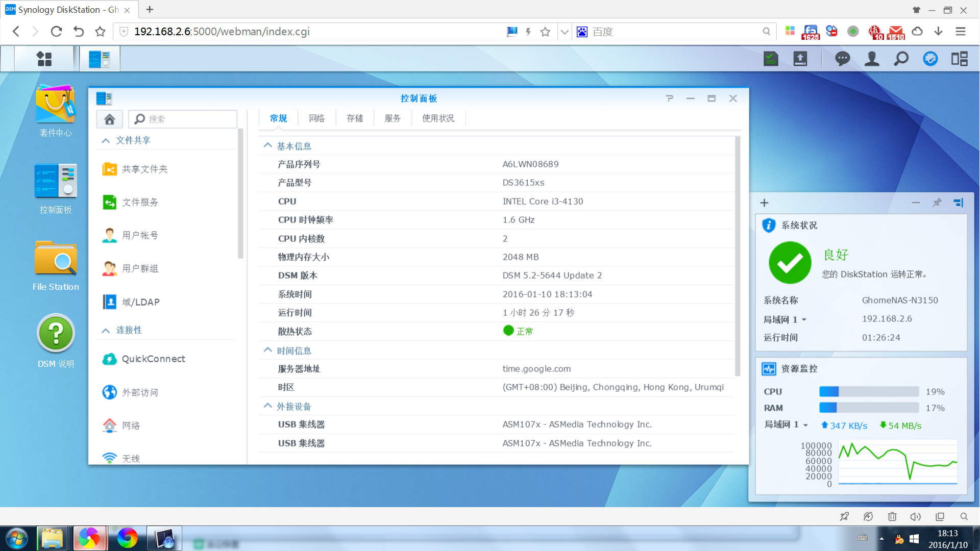Image resolution: width=980 pixels, height=551 pixels.
Task: Open the upload queue icon in DSM taskbar
Action: pos(800,59)
